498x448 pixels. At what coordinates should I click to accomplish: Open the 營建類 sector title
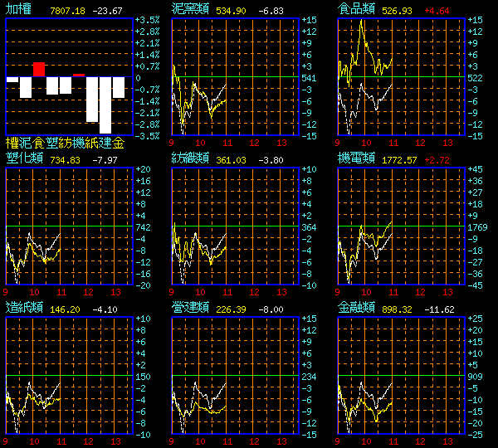coord(190,307)
